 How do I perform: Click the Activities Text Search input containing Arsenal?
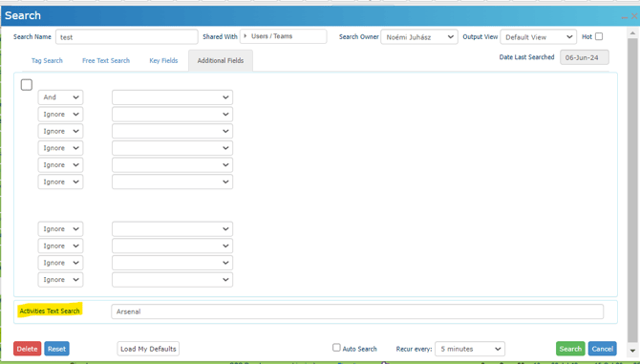(x=357, y=311)
